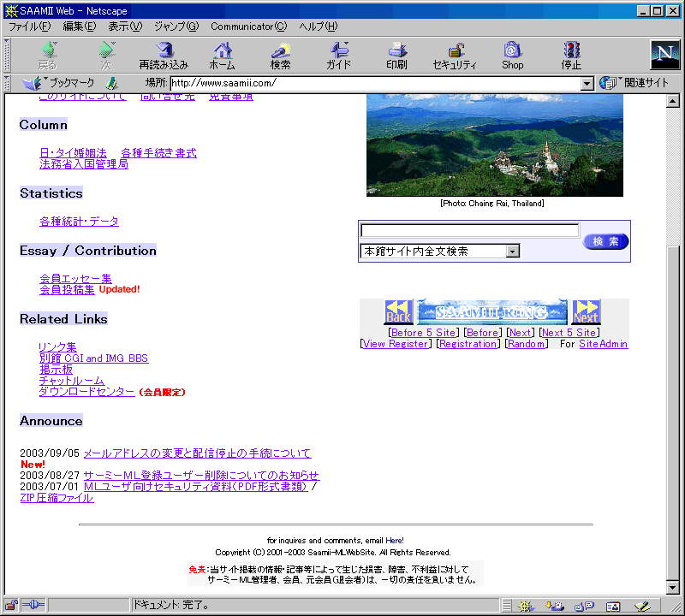
Task: Open the 各種手続き書式 link
Action: (158, 153)
